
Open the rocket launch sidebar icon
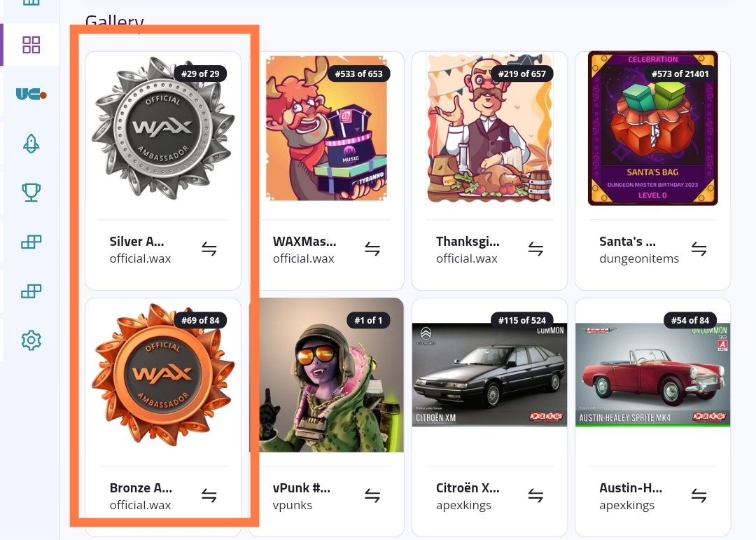(31, 144)
